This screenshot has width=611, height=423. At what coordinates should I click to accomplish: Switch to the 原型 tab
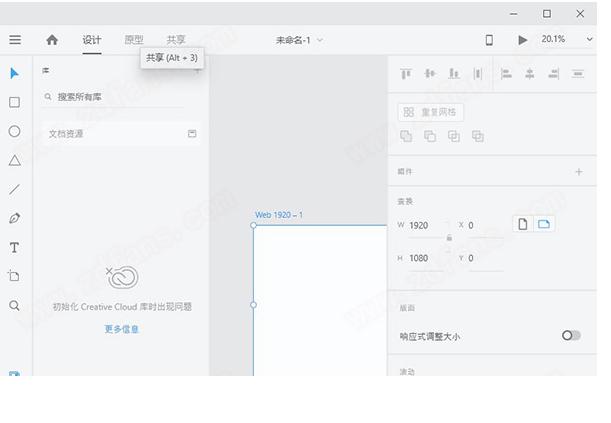(134, 40)
